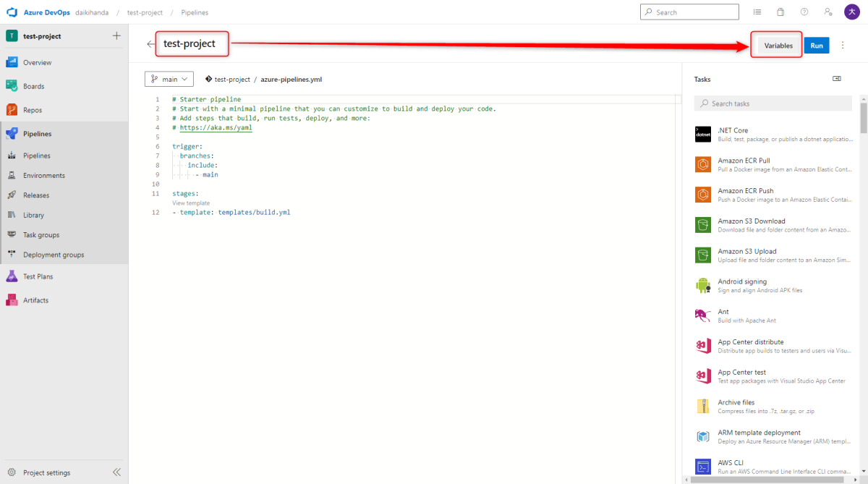This screenshot has width=868, height=484.
Task: Click the 'templates/build.yml' text in editor
Action: [254, 213]
